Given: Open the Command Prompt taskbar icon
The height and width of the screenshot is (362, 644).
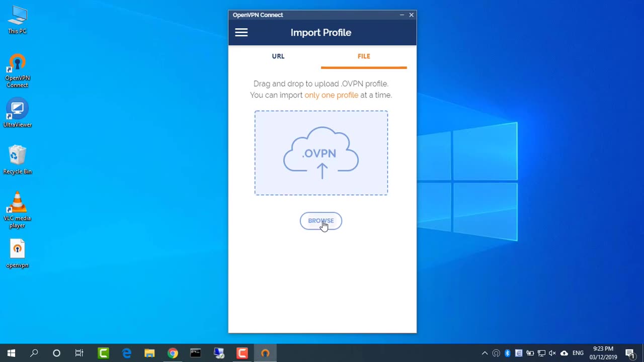Looking at the screenshot, I should point(196,353).
